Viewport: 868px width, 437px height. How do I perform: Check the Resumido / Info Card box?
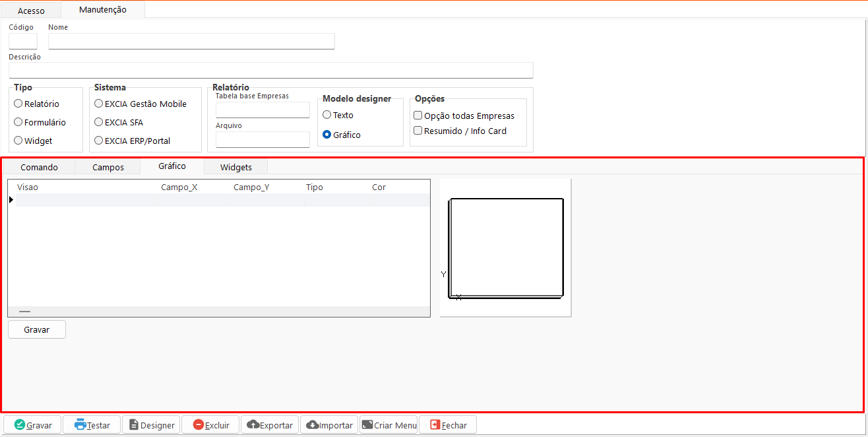tap(418, 131)
